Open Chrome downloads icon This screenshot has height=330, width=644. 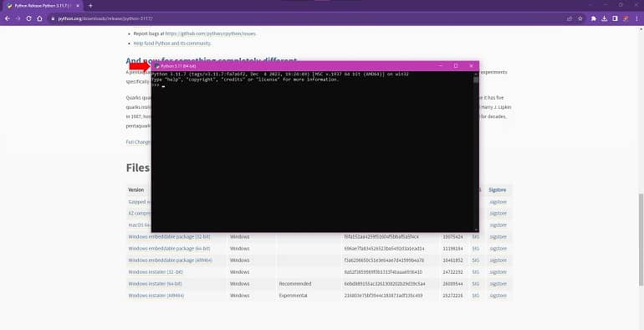tap(604, 18)
